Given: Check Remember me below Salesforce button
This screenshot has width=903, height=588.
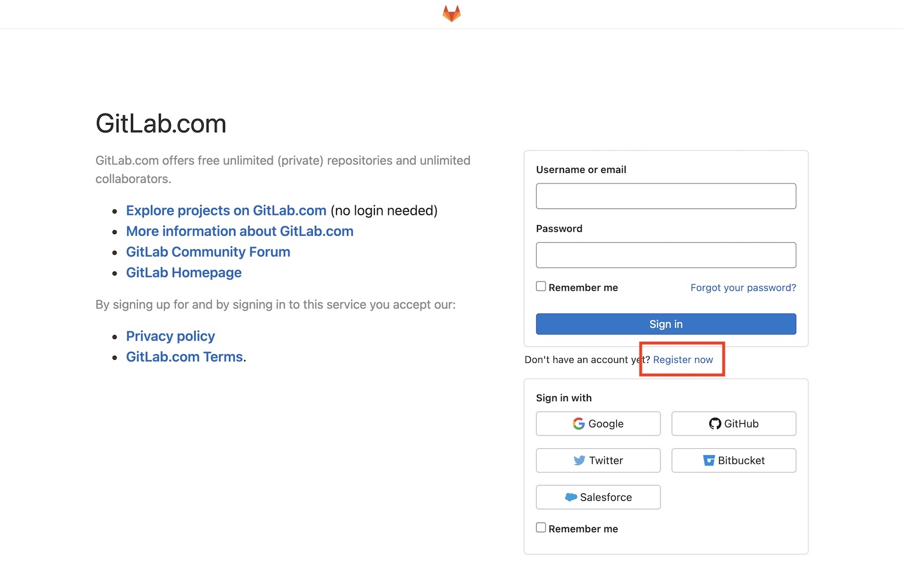Looking at the screenshot, I should [x=541, y=528].
